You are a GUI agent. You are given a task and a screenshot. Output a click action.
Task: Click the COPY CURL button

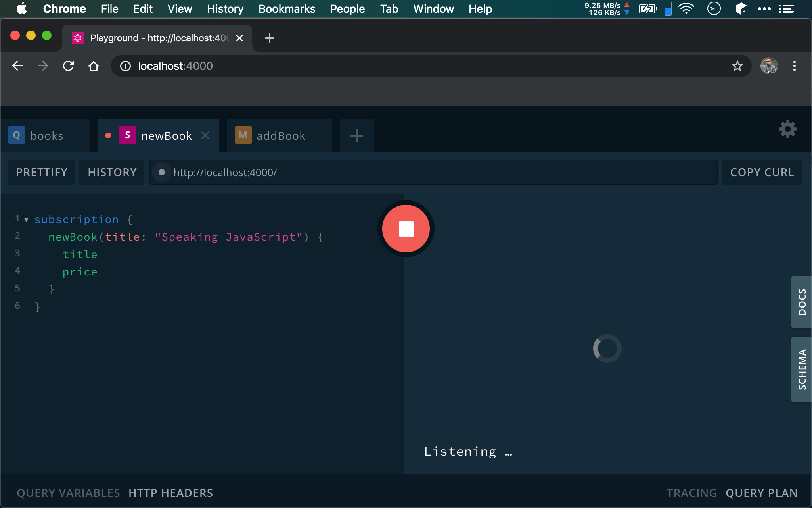(762, 173)
